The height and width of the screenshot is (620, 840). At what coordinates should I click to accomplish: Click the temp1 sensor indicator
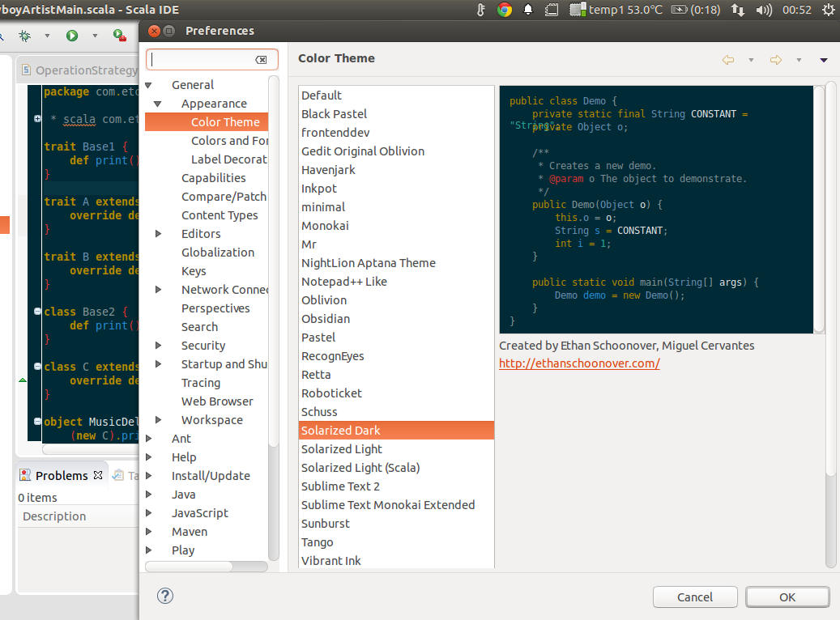pos(616,10)
